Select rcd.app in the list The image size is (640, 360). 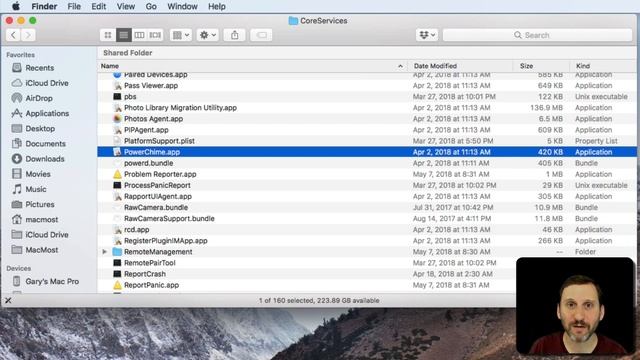click(367, 229)
